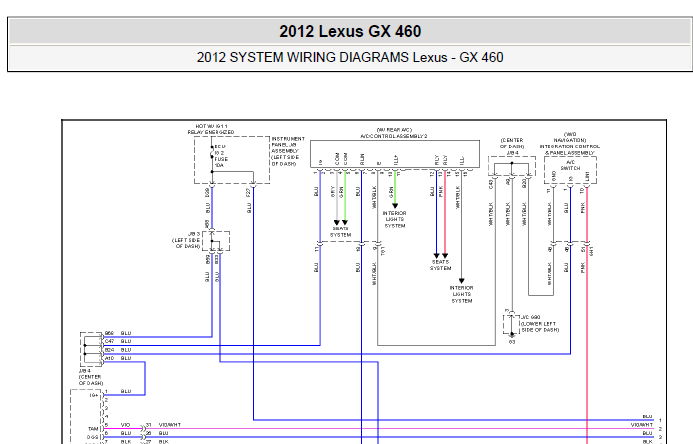
Task: Click "SEATS SYSTEM" under the GRY and GRN wires
Action: coord(340,232)
